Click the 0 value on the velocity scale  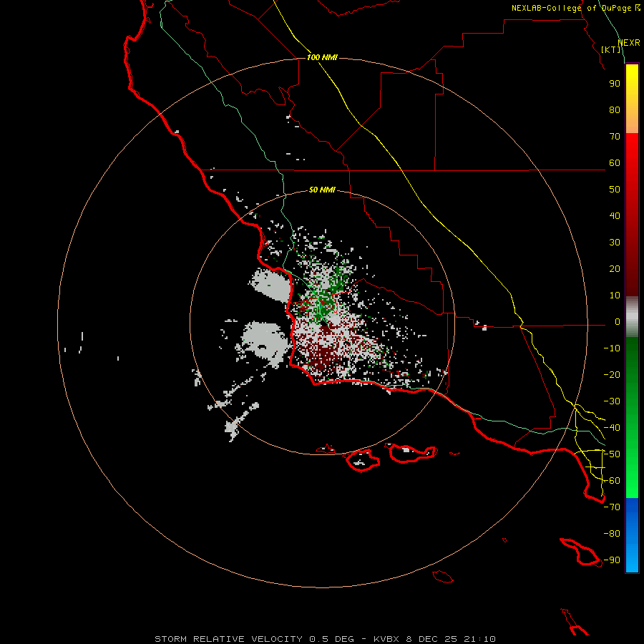coord(618,322)
